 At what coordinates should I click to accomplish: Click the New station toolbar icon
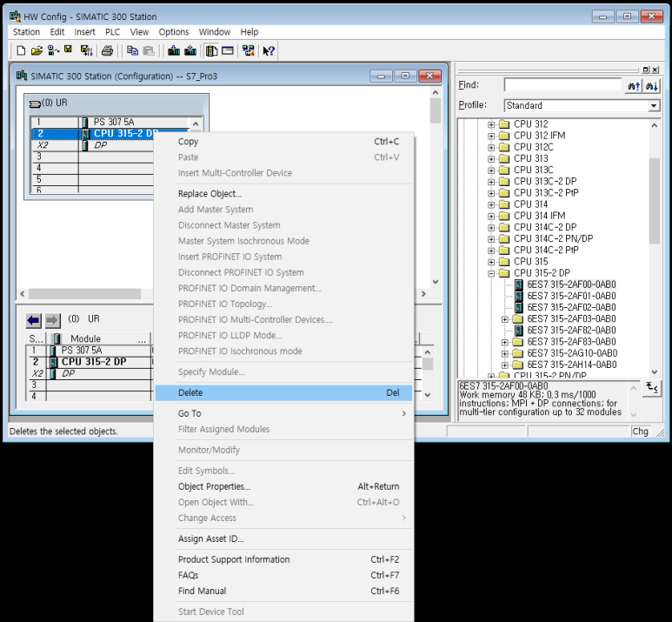(x=21, y=50)
